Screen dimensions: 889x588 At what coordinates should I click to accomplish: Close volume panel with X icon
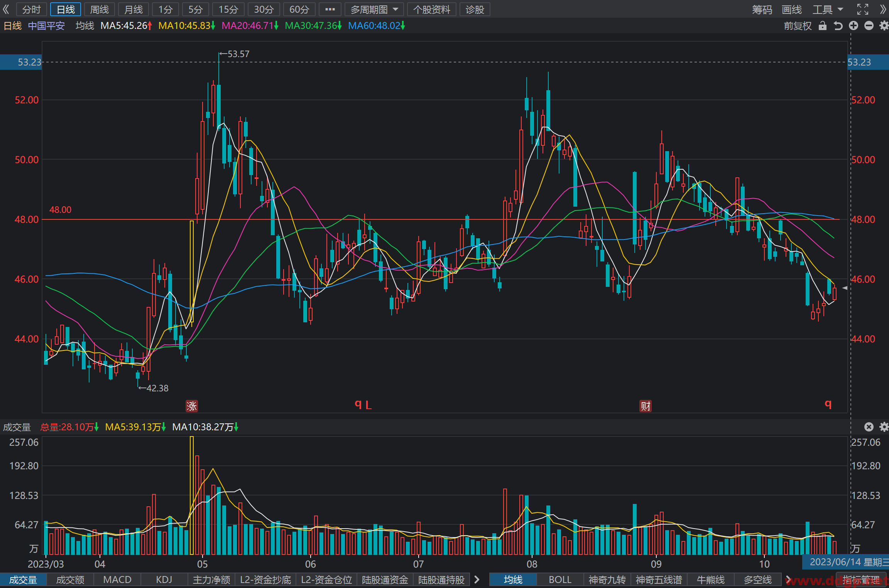pyautogui.click(x=869, y=427)
